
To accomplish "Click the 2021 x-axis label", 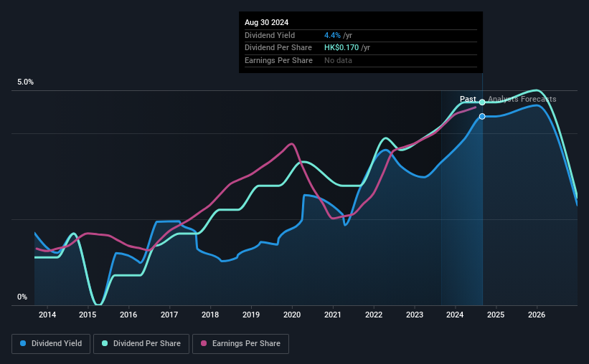I will tap(333, 315).
